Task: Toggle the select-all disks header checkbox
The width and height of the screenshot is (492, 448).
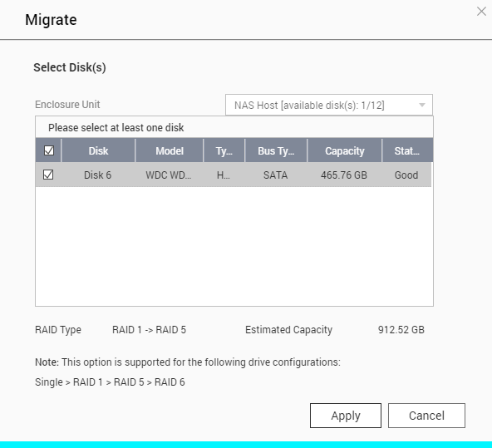Action: tap(49, 150)
